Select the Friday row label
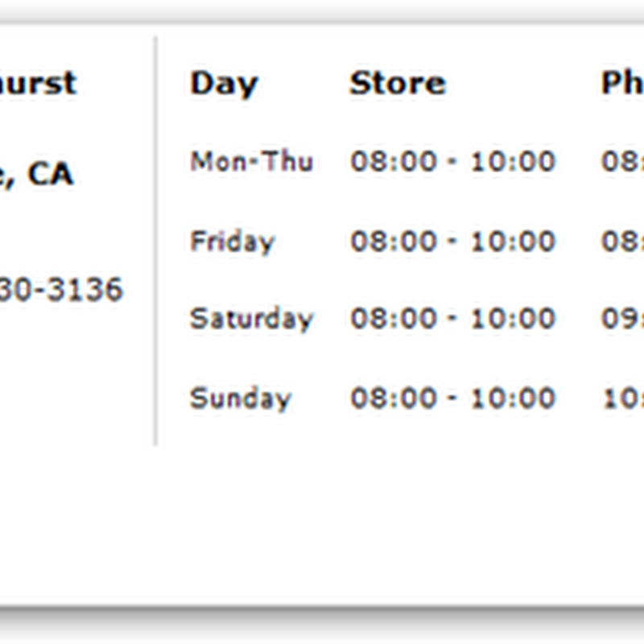The image size is (644, 644). tap(232, 241)
